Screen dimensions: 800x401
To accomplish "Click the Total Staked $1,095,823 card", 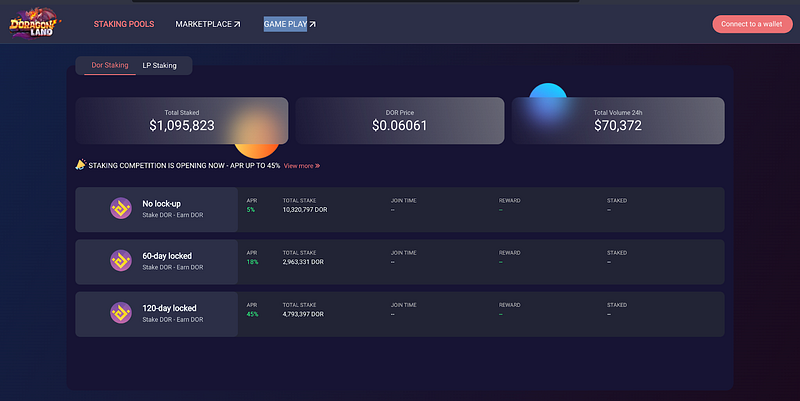I will [x=182, y=120].
